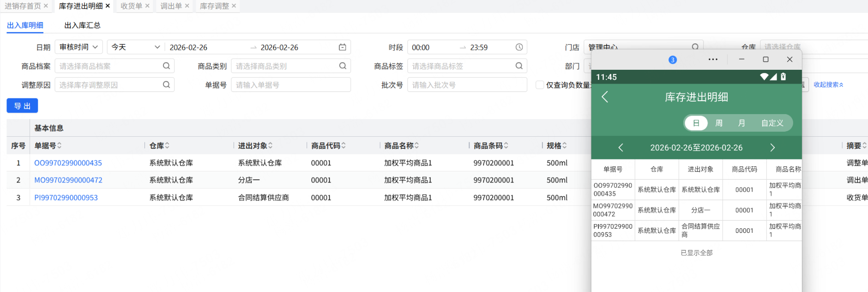Open document OO99702990000435
868x292 pixels.
[68, 163]
